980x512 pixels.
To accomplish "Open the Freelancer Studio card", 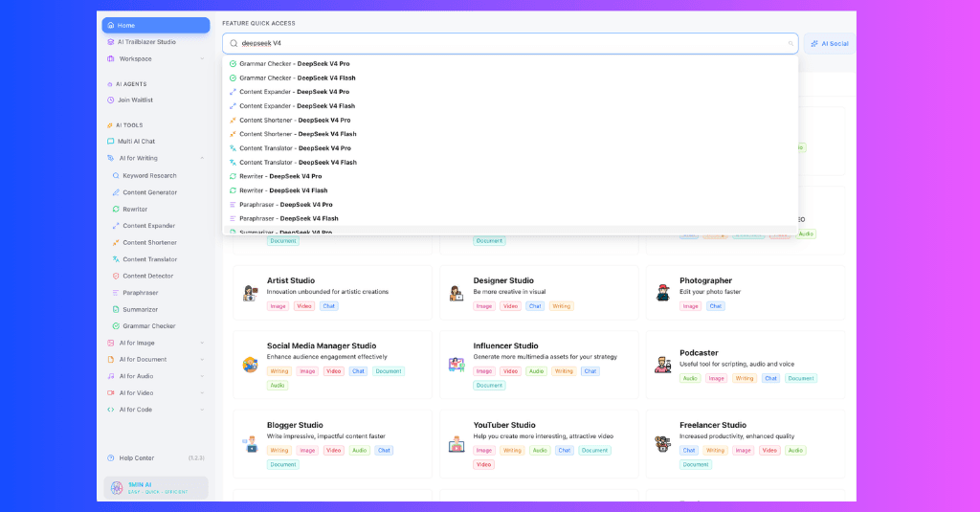I will tap(745, 444).
